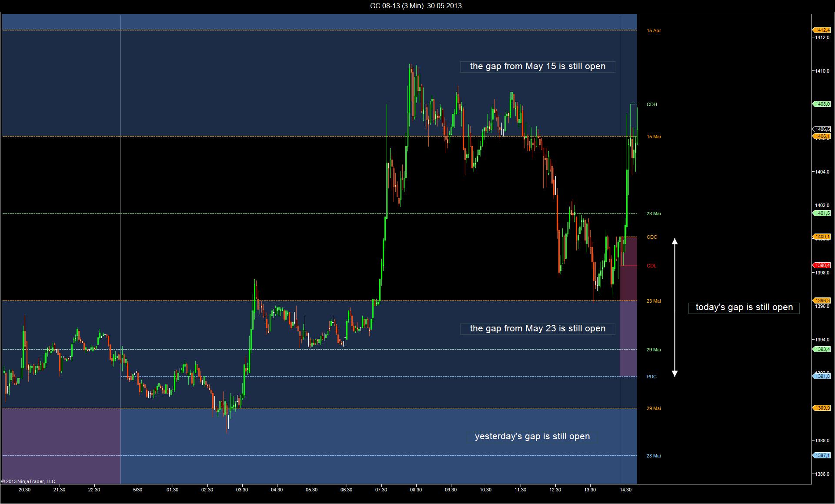Click the blue 1391,8 price marker

click(822, 376)
